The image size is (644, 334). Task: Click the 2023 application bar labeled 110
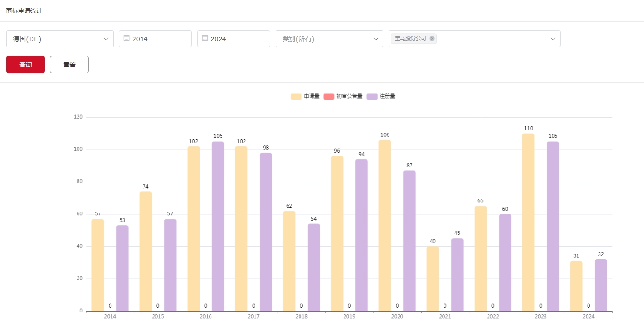[528, 223]
